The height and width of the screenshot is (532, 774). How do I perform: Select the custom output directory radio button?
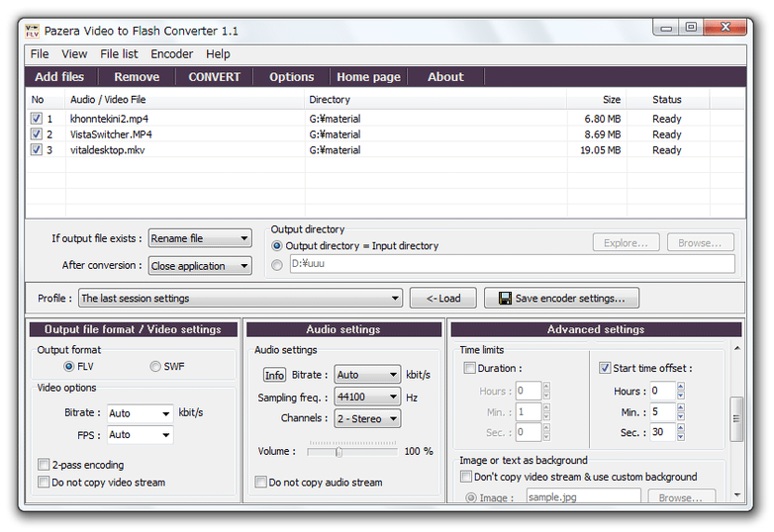(x=277, y=265)
